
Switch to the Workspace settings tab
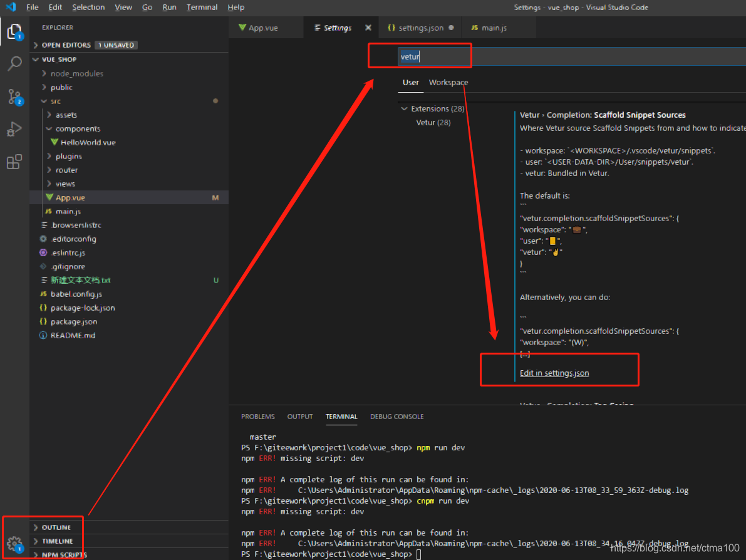[x=448, y=82]
